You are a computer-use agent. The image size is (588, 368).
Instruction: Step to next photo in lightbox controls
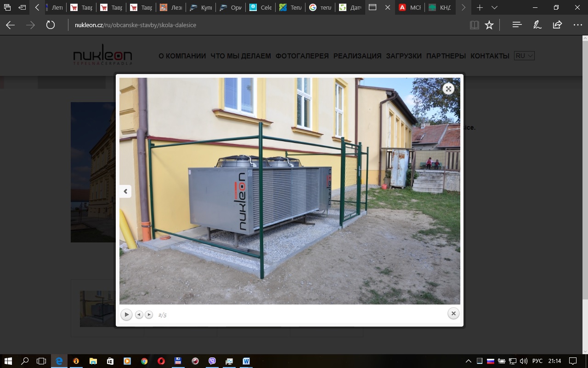[149, 315]
